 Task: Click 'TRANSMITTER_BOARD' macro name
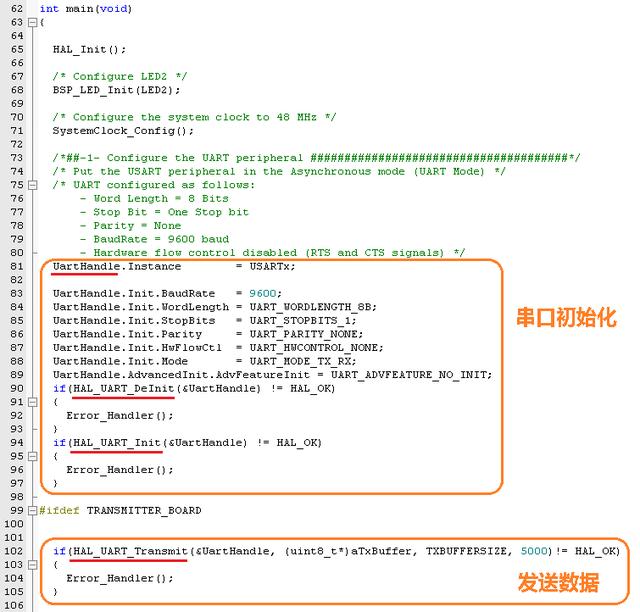144,511
